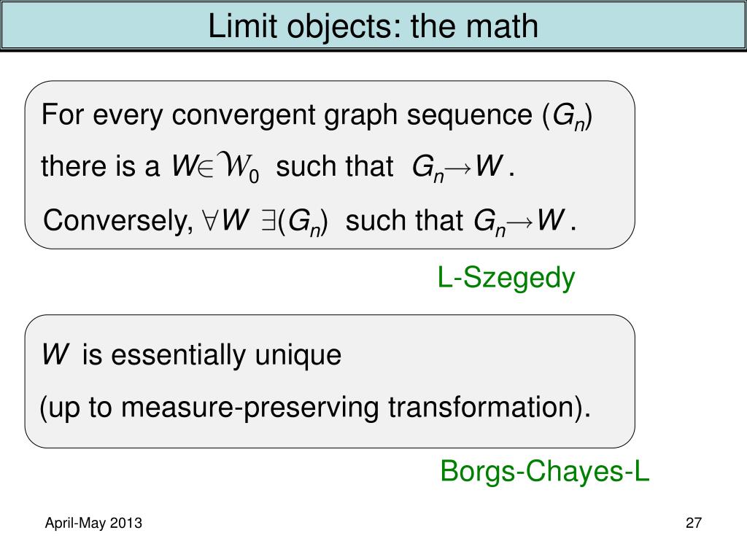Click the word 'Conversely,' in the first box

pos(118,221)
